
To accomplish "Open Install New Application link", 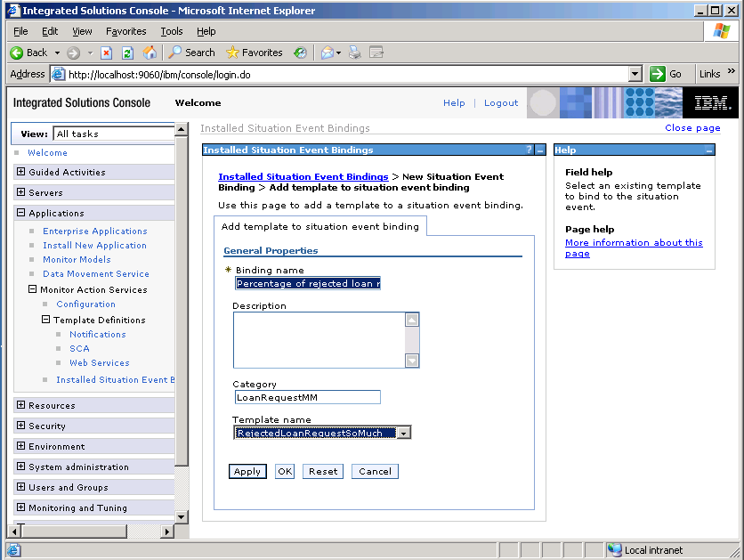I will coord(94,246).
